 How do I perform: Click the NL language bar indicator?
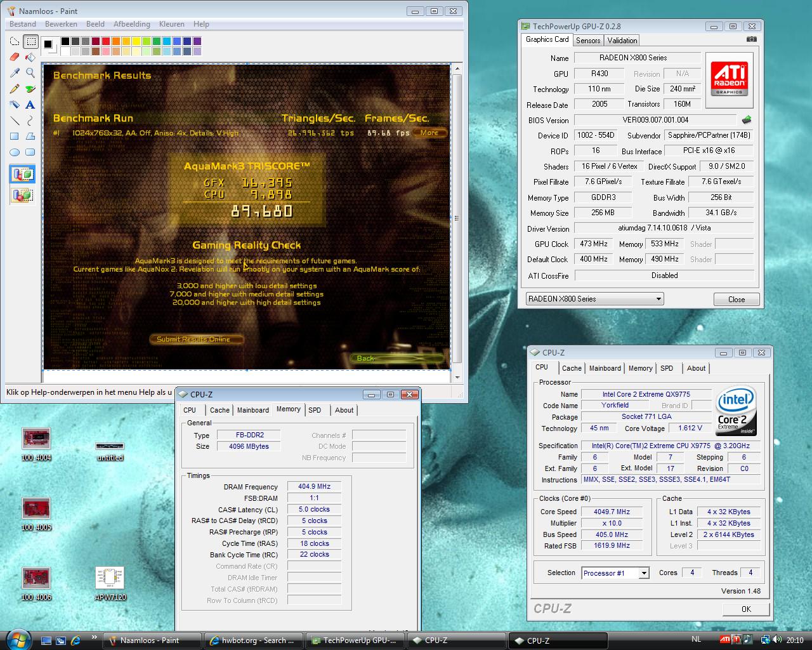(696, 640)
